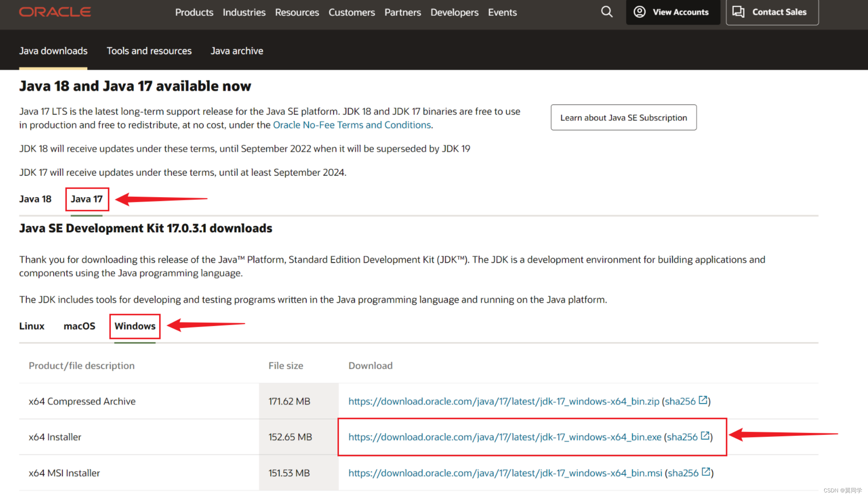
Task: Switch to the Java 18 tab
Action: click(35, 199)
